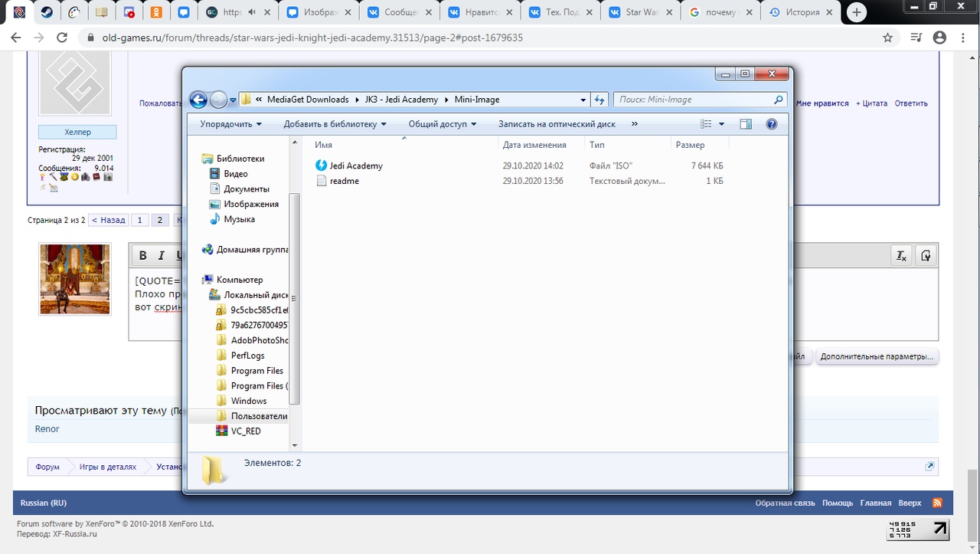Image resolution: width=980 pixels, height=554 pixels.
Task: Open the 'Общий доступ' dropdown
Action: pos(443,124)
